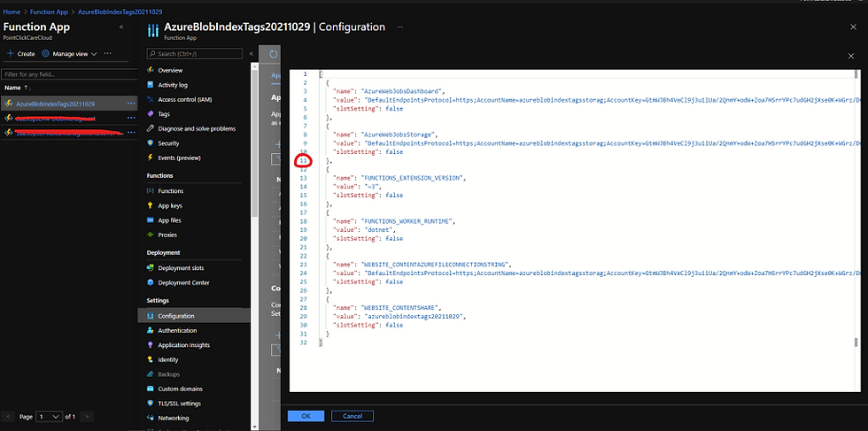Click the "AzureWebJobsDashboard" value in editor
Image resolution: width=868 pixels, height=431 pixels.
[402, 91]
